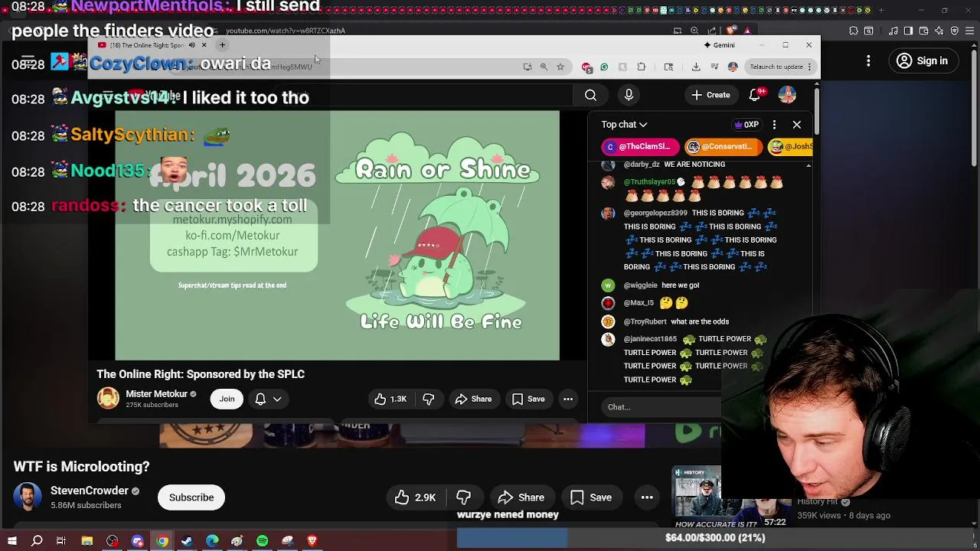
Task: Click the zoom magnifier in Chrome address bar
Action: tap(544, 67)
